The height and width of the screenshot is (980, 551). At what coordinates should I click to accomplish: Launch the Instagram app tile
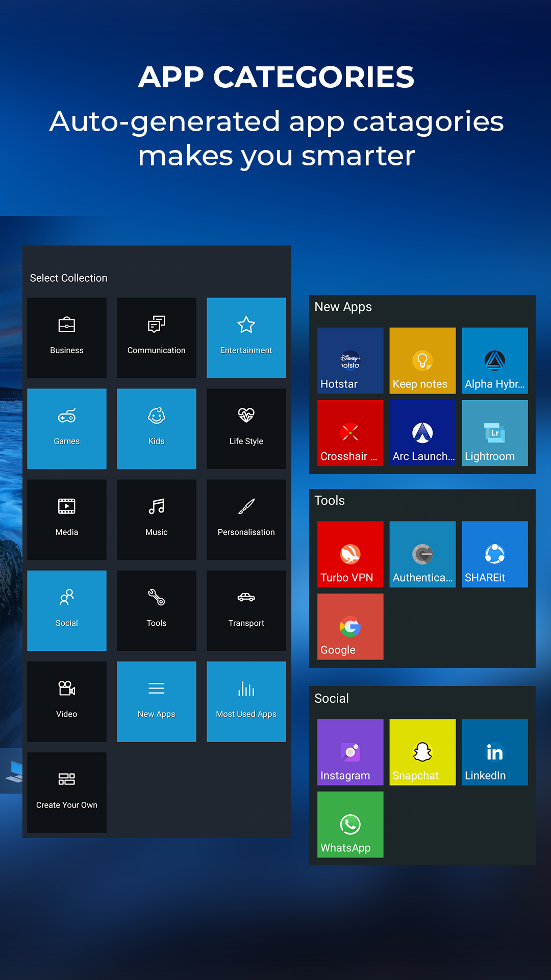[350, 752]
